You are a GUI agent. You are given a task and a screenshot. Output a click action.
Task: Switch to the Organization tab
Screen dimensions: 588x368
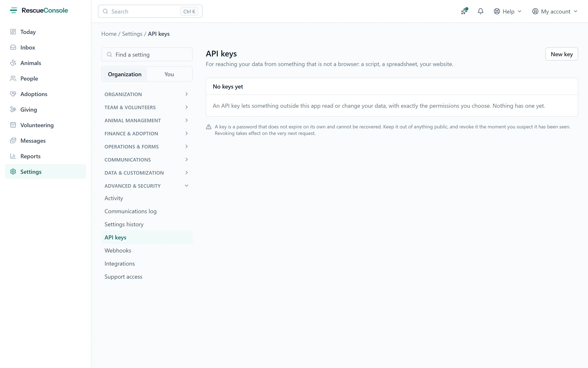coord(125,74)
